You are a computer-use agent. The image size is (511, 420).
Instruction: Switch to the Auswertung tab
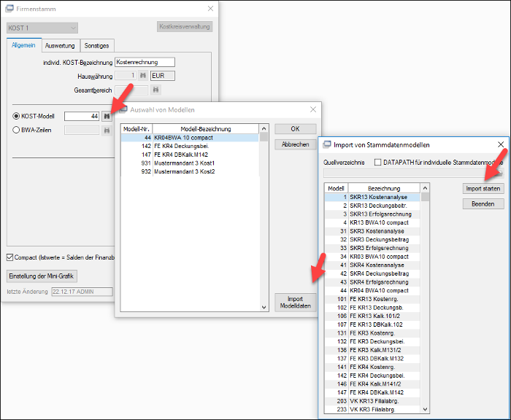pyautogui.click(x=60, y=46)
